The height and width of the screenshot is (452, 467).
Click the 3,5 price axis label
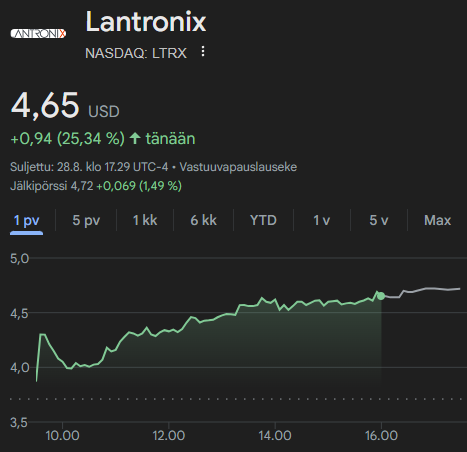tap(19, 423)
